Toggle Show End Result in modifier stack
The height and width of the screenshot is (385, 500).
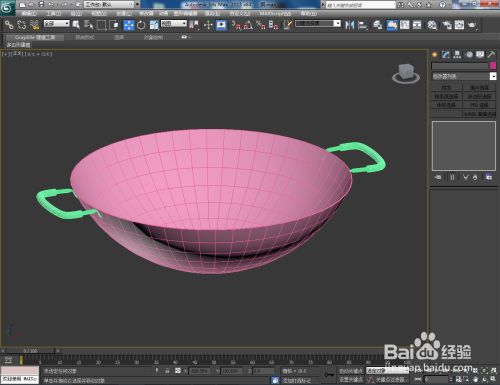452,177
